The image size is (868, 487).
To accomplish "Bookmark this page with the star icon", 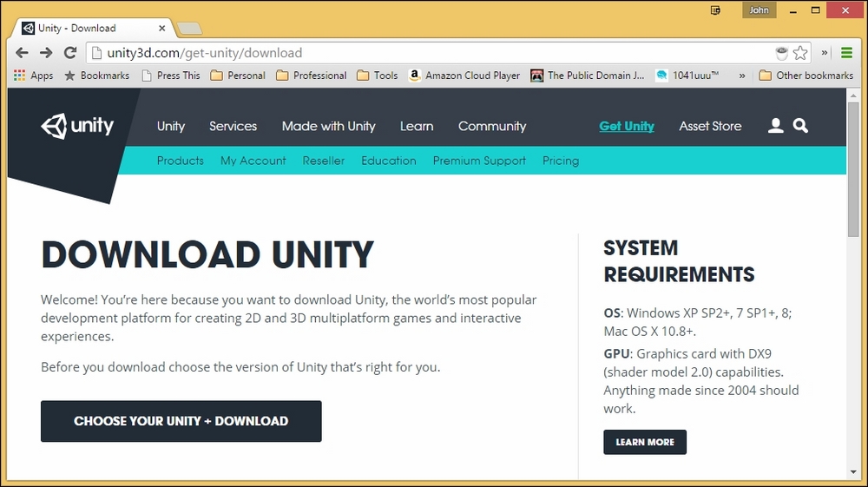I will 800,53.
